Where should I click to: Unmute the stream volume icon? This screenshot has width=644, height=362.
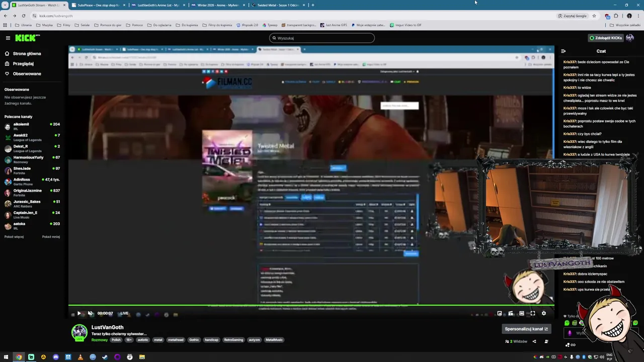point(90,313)
